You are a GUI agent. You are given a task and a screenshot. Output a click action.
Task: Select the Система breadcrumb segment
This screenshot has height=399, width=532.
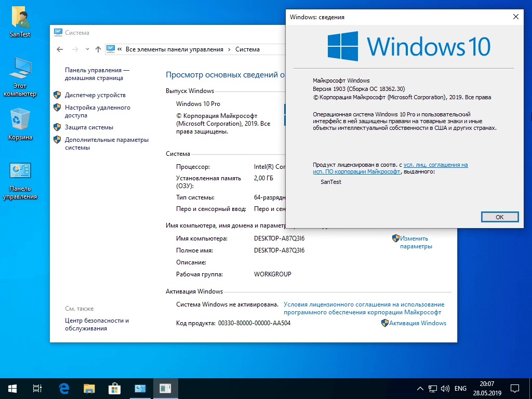[x=247, y=49]
